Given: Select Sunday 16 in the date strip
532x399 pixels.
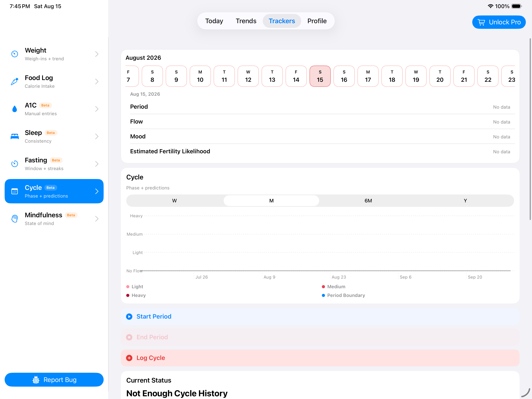Looking at the screenshot, I should [x=344, y=76].
